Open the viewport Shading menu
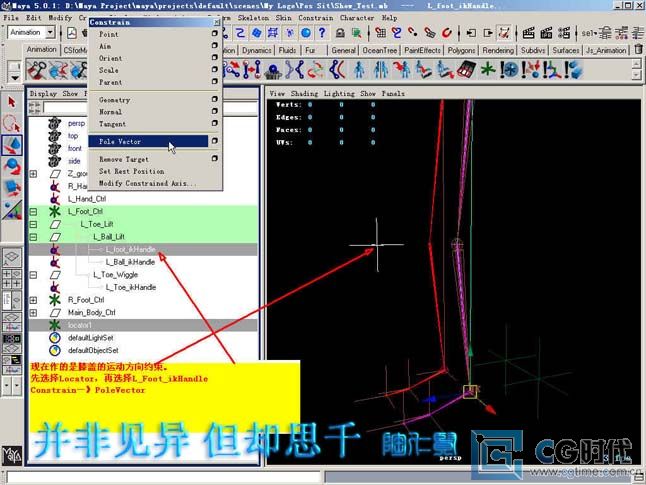The image size is (646, 485). pos(304,94)
